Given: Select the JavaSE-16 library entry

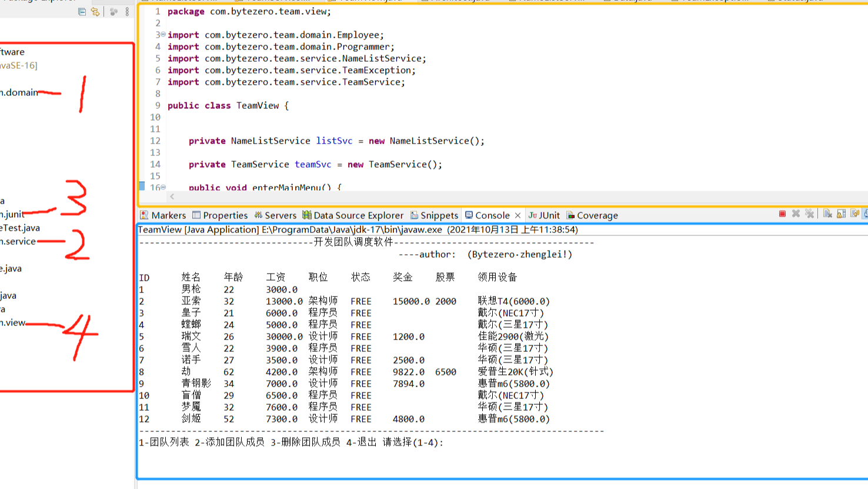Looking at the screenshot, I should [x=19, y=65].
